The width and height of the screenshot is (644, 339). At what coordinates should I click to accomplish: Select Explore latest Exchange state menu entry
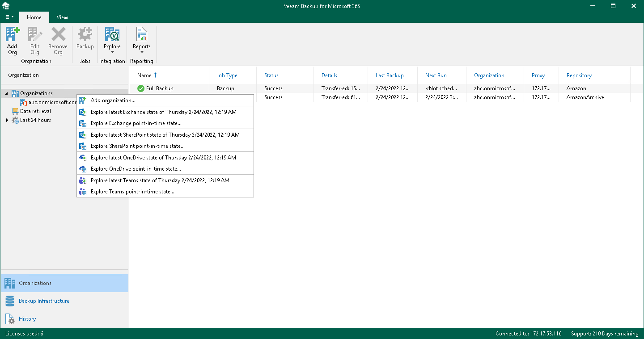165,112
